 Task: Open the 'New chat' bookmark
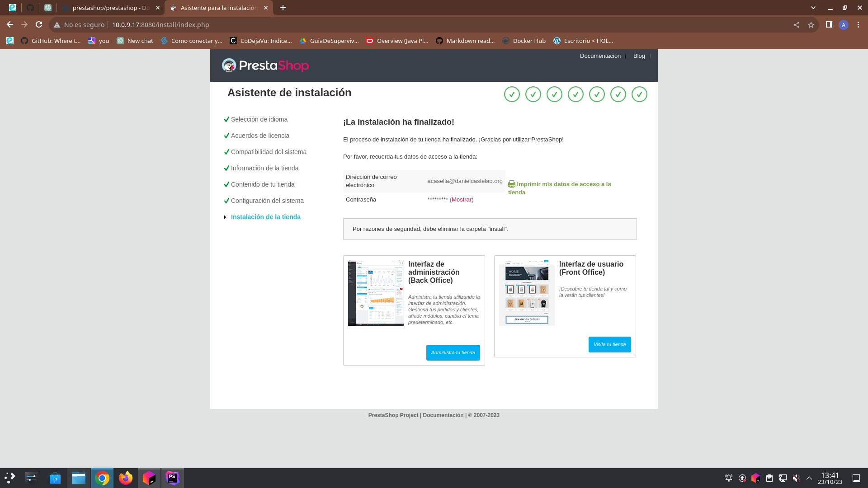[x=135, y=41]
